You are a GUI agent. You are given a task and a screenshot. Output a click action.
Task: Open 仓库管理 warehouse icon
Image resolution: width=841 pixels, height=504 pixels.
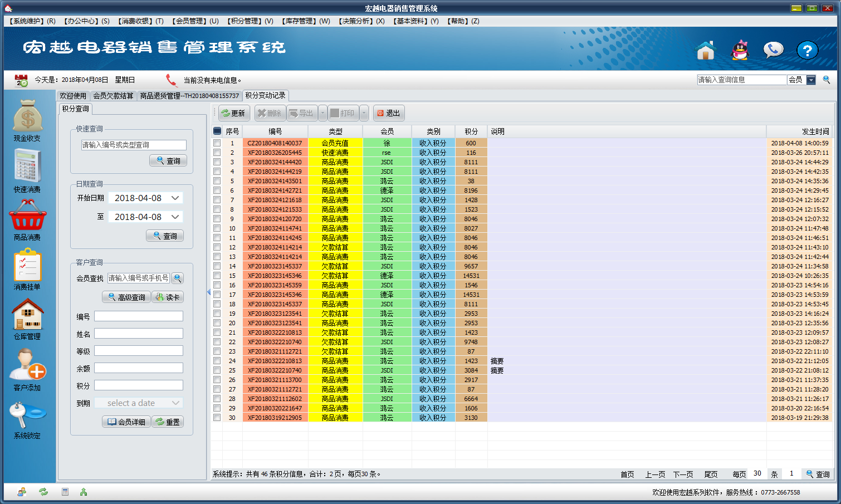(x=27, y=315)
